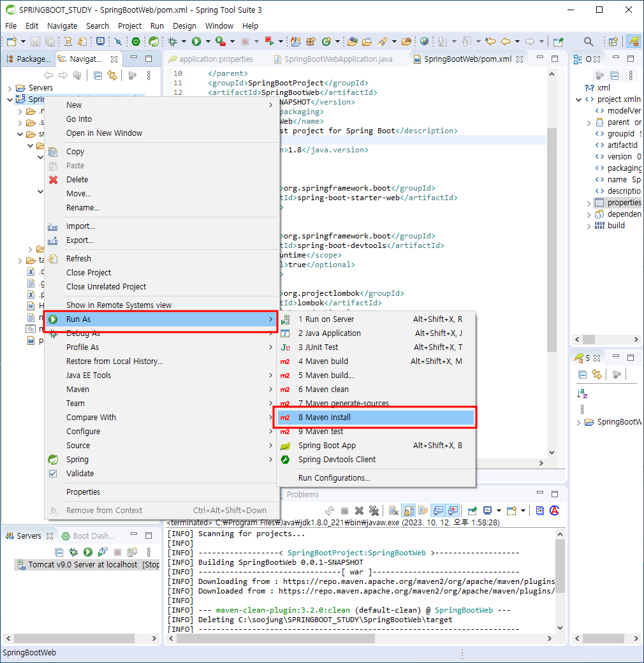
Task: Switch to SpringBootWebApplication.java editor tab
Action: 333,59
